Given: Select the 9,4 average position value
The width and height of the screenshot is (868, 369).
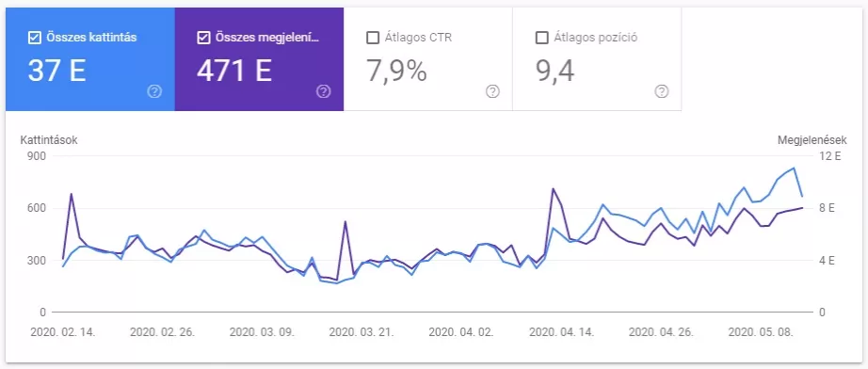Looking at the screenshot, I should [555, 71].
